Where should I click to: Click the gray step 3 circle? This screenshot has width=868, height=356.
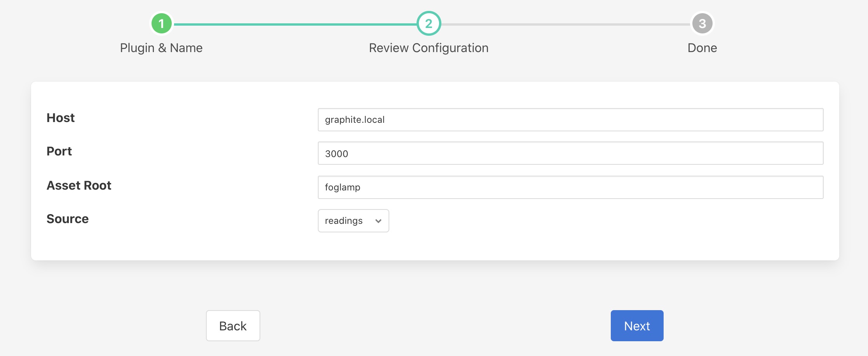click(702, 24)
